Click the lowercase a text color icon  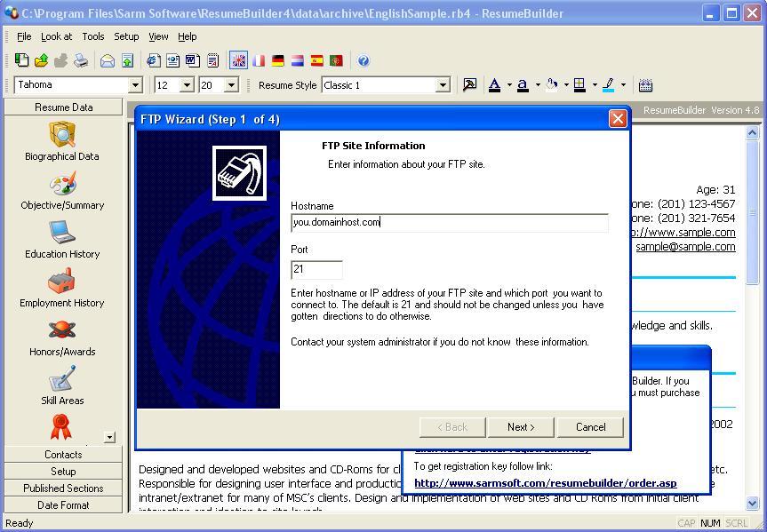pyautogui.click(x=523, y=85)
